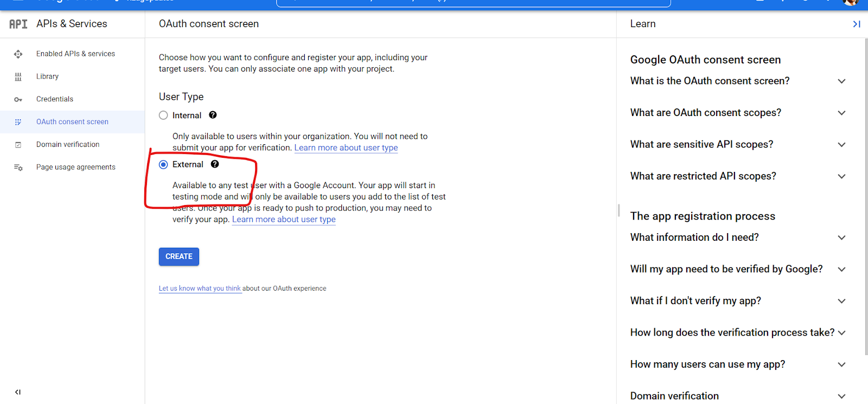Open "Learn more about user type" under External

click(284, 219)
